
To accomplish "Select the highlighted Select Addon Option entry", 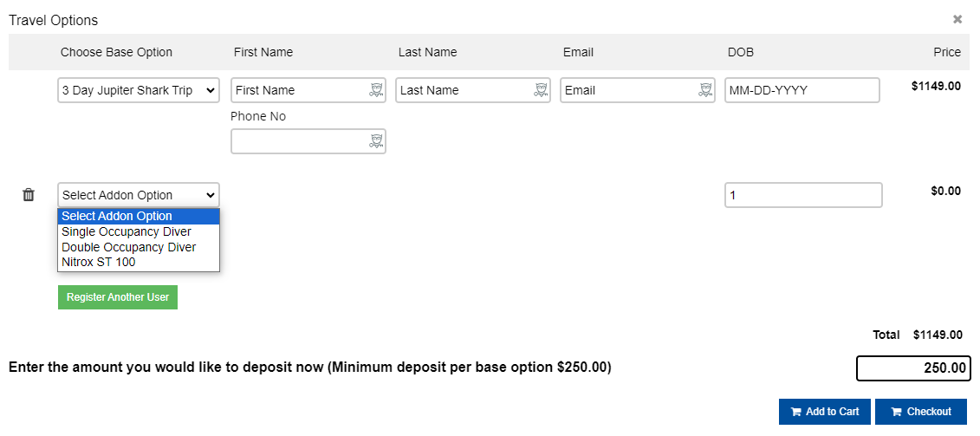I will tap(117, 216).
